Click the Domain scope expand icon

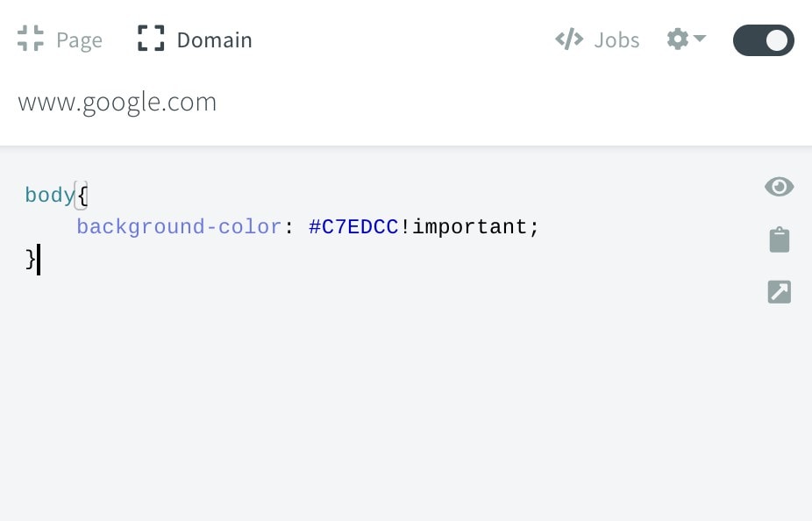click(151, 39)
